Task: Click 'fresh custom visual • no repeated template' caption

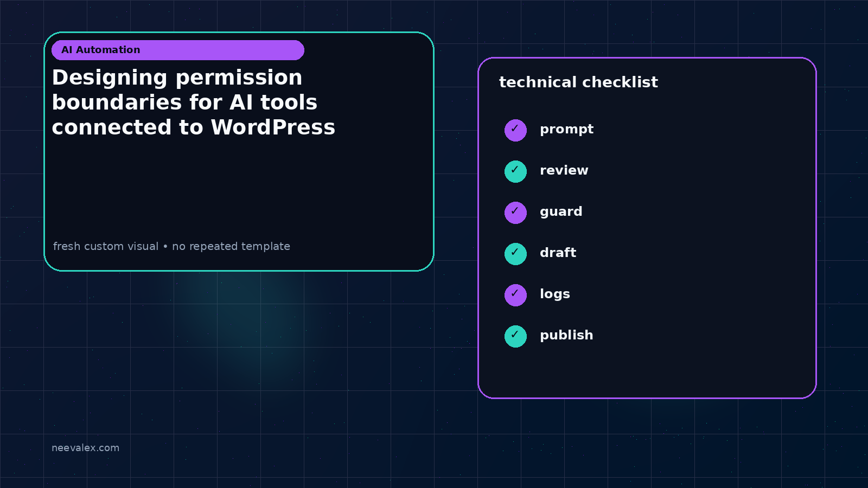Action: [x=171, y=246]
